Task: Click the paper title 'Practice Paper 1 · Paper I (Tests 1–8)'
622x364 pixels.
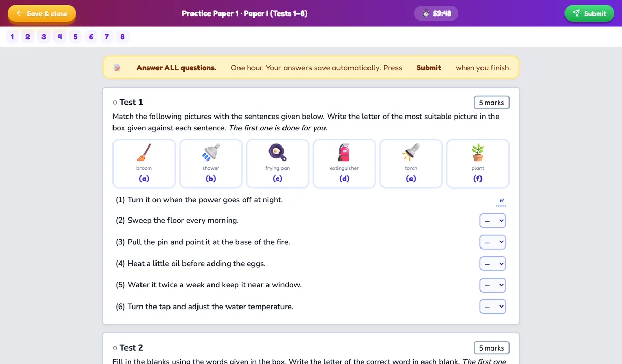Action: point(245,13)
